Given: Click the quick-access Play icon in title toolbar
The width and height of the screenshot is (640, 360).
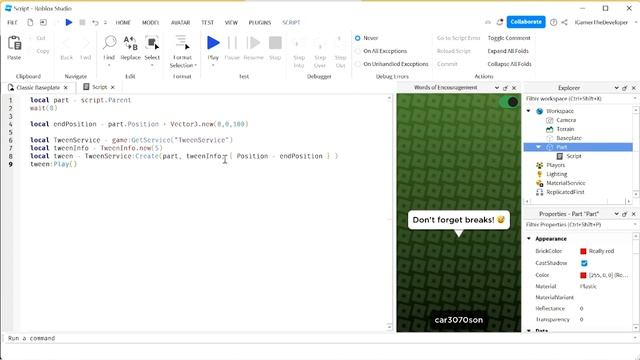Looking at the screenshot, I should (69, 22).
